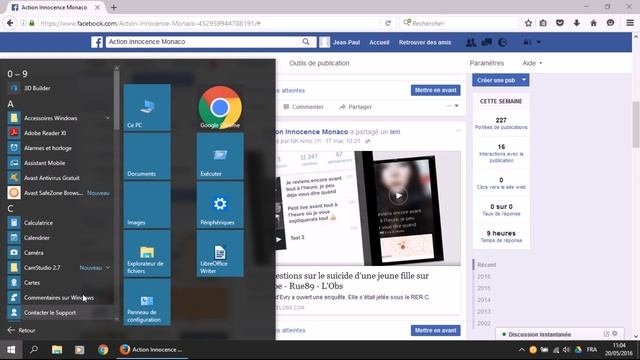Open File Explorer from the taskbar
The image size is (640, 360).
pyautogui.click(x=57, y=350)
